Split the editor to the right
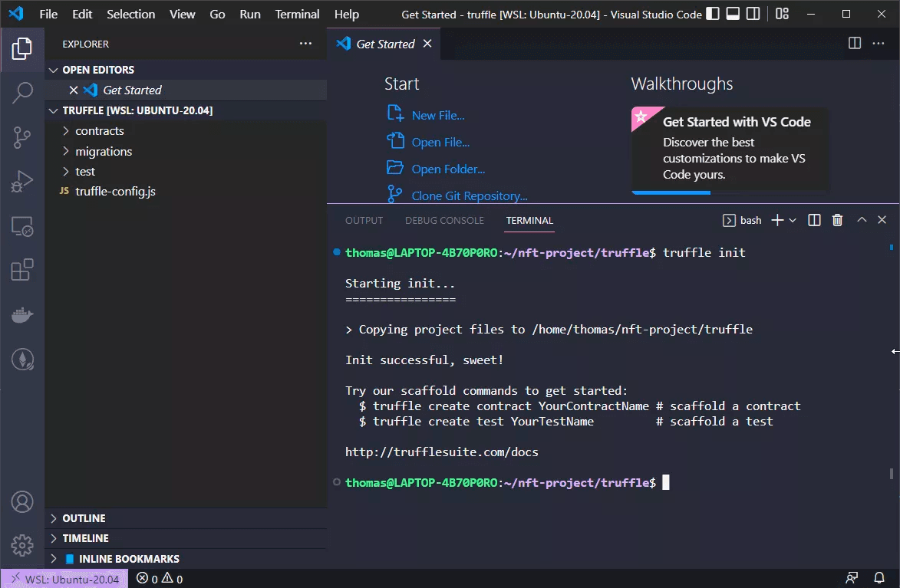 pyautogui.click(x=854, y=44)
